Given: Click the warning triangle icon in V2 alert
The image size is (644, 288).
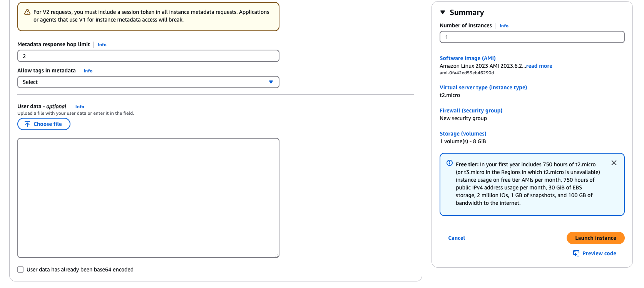Looking at the screenshot, I should click(x=27, y=12).
